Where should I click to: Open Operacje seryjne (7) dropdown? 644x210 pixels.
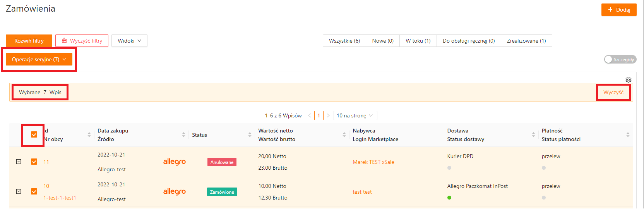click(39, 59)
